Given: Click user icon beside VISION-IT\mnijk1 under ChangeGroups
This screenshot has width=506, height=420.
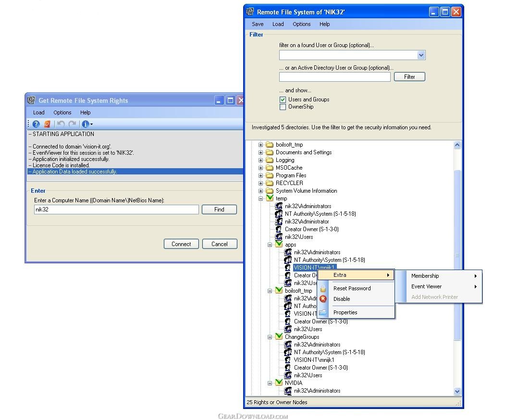Looking at the screenshot, I should coord(288,360).
